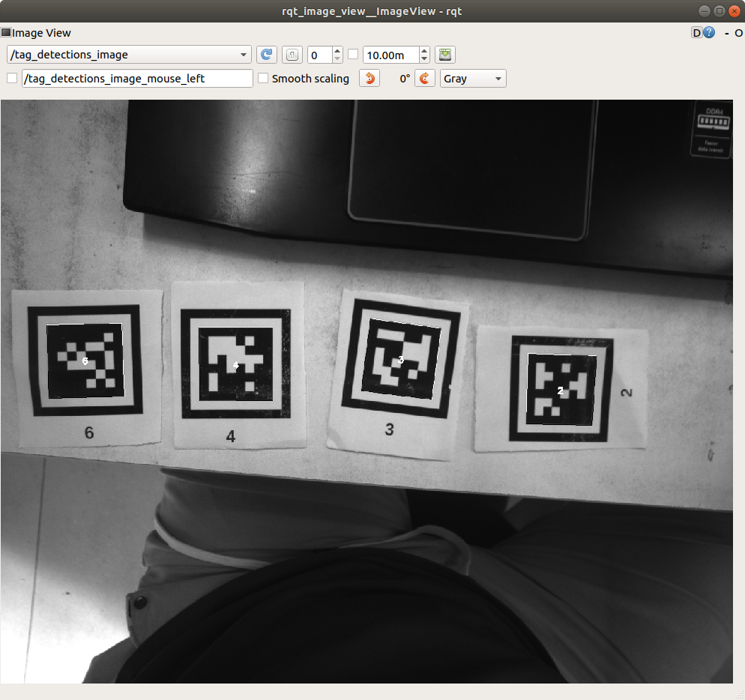
Task: Rotate the image clockwise
Action: (x=425, y=78)
